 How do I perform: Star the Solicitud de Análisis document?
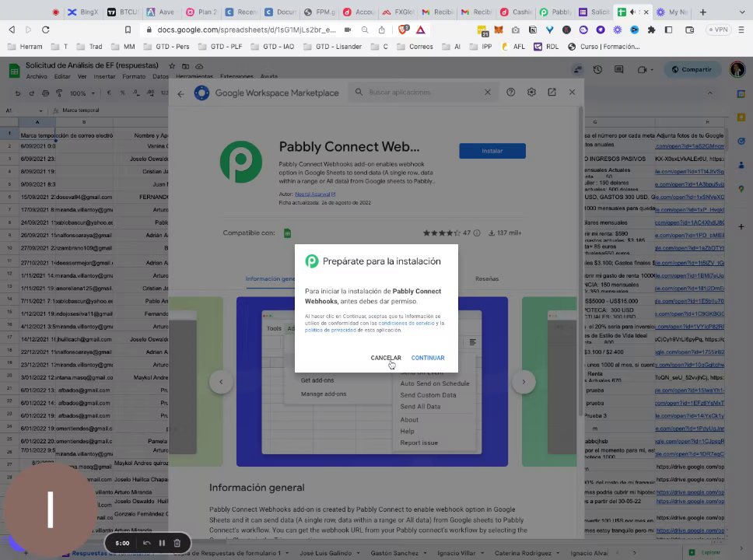click(171, 66)
